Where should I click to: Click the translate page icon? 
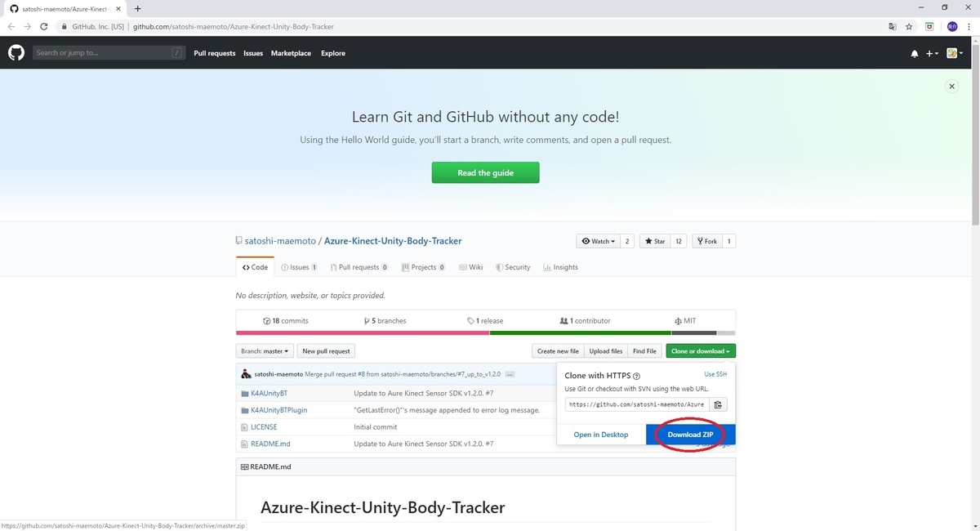click(893, 26)
